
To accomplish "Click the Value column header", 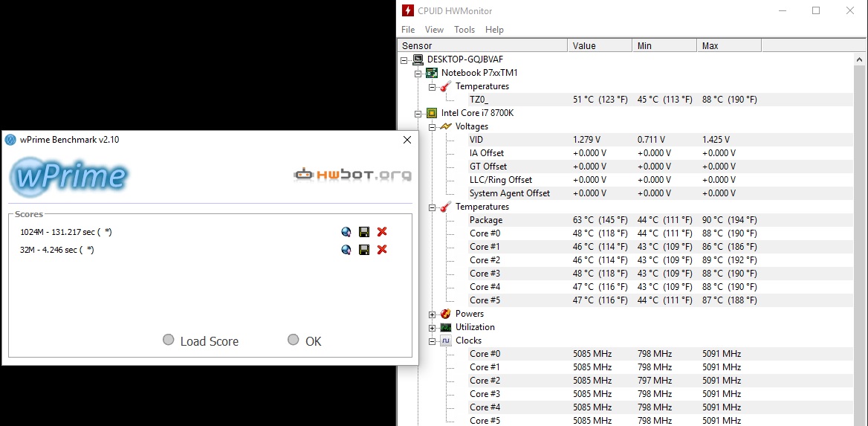I will [600, 45].
